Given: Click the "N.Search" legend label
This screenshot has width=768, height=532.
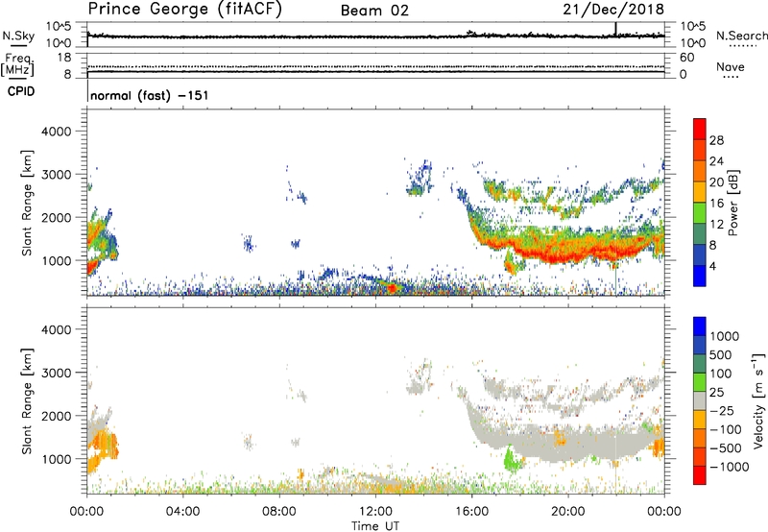Looking at the screenshot, I should [x=741, y=36].
